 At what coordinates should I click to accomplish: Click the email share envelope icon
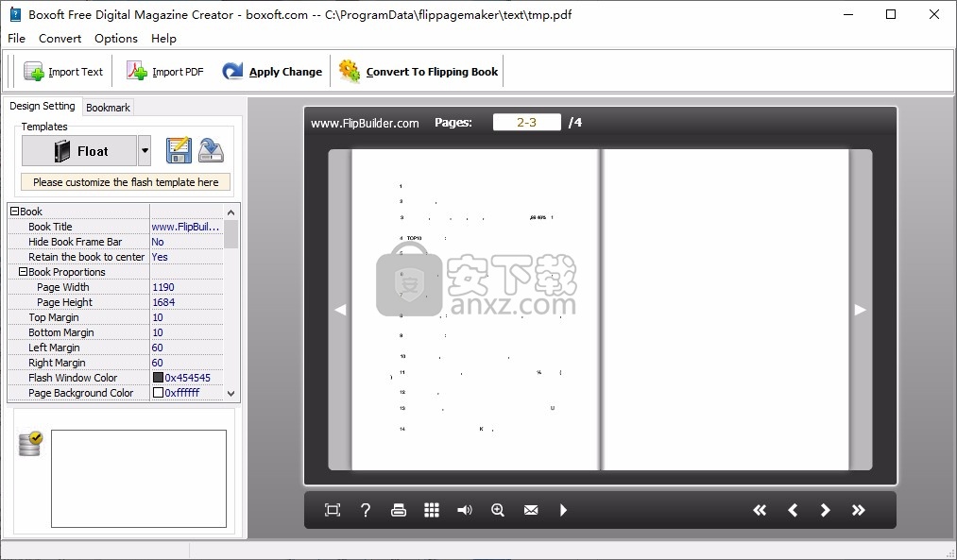point(531,510)
